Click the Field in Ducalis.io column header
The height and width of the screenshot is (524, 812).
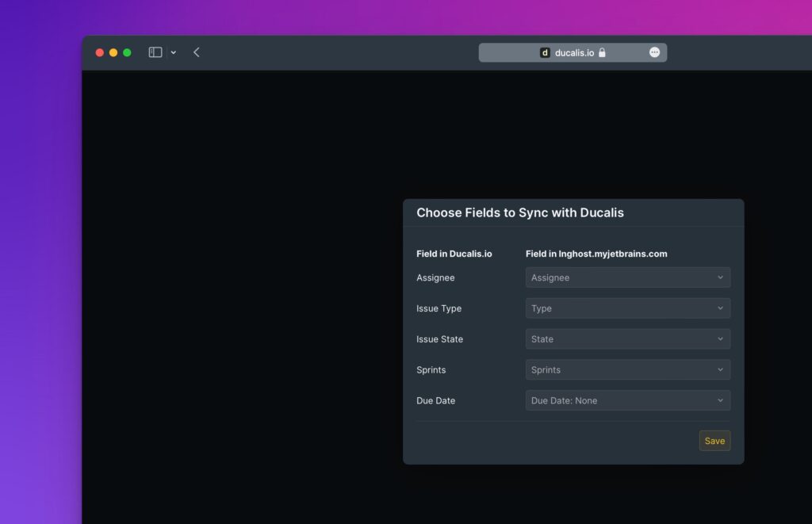click(454, 254)
